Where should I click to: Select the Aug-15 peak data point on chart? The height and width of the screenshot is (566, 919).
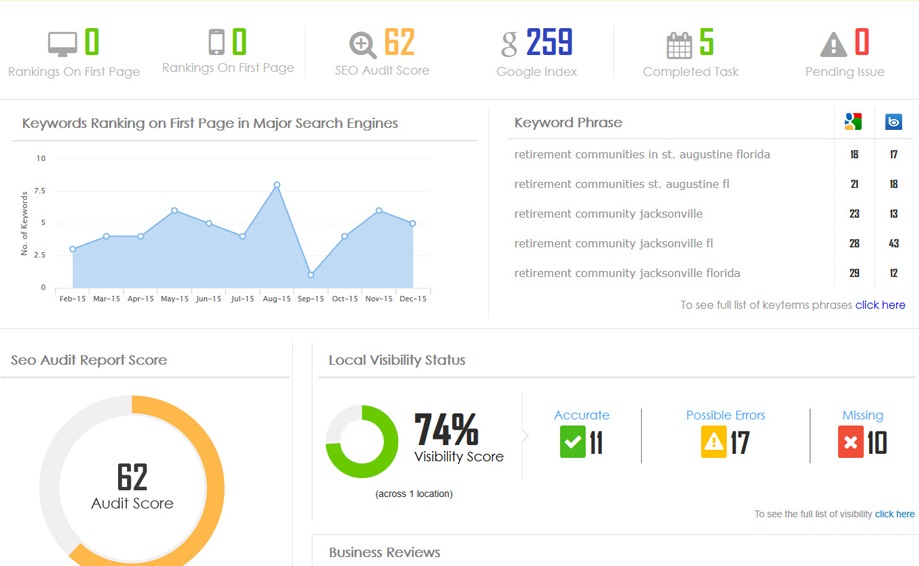(277, 185)
